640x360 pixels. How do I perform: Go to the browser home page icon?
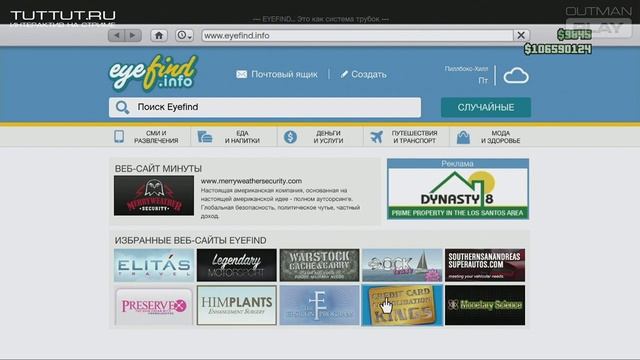click(x=159, y=36)
